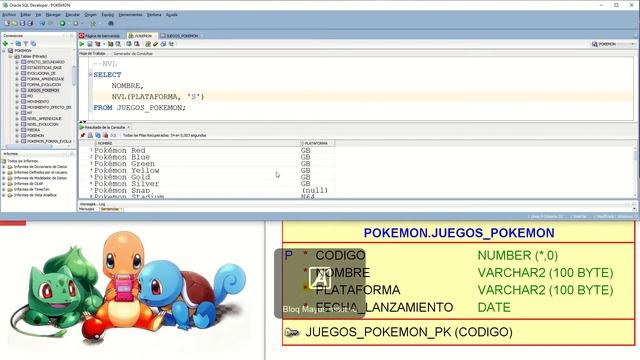The height and width of the screenshot is (360, 640).
Task: Close the Resultado de la Consulta tab
Action: click(129, 127)
